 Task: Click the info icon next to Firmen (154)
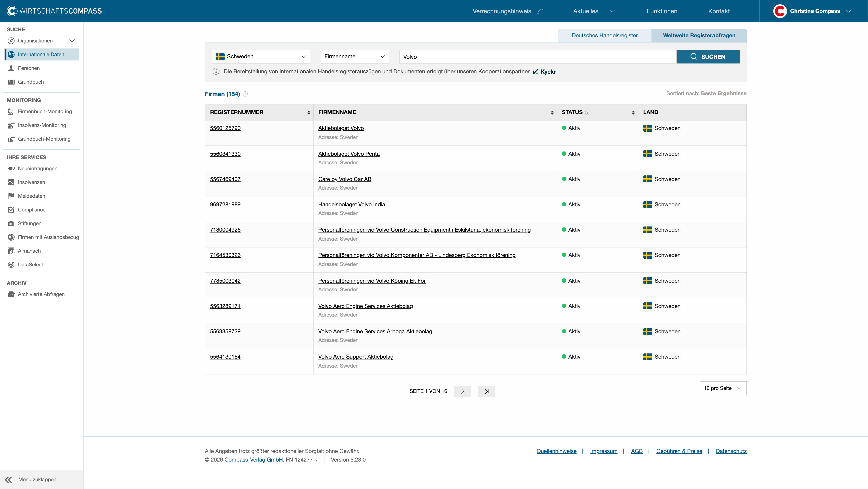click(x=245, y=94)
